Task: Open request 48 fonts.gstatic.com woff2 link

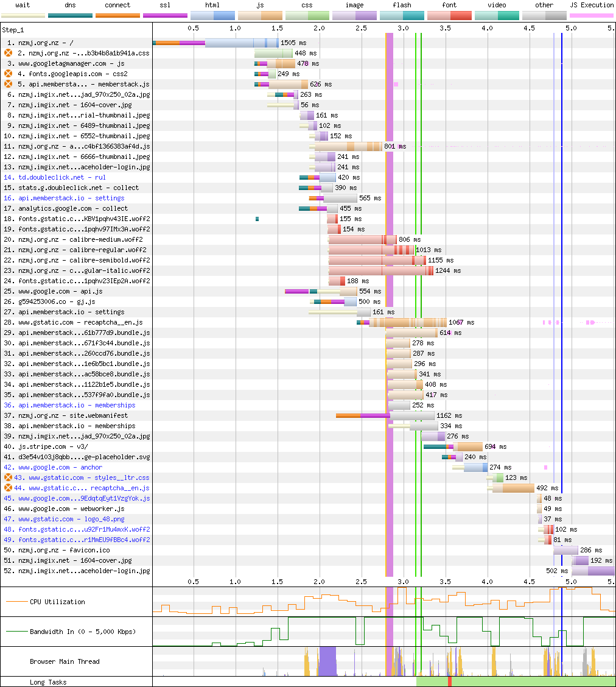Action: [77, 529]
